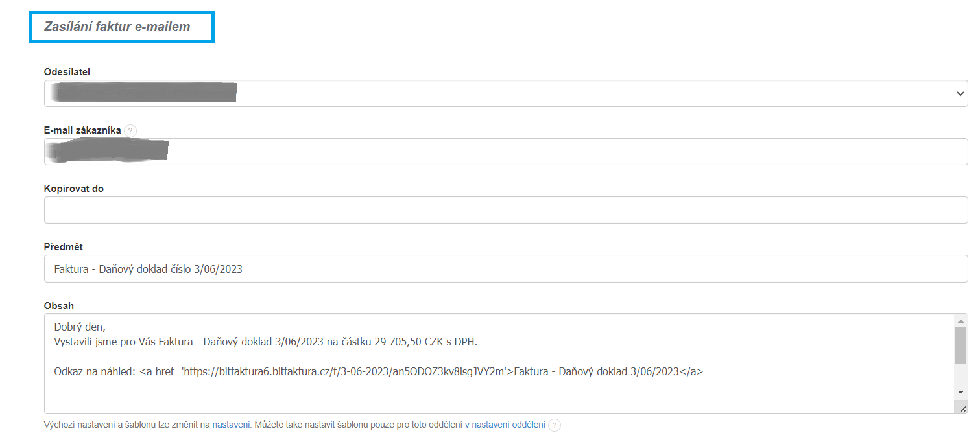Click into the E-mail zákazníka field
The width and height of the screenshot is (980, 442).
pos(506,152)
